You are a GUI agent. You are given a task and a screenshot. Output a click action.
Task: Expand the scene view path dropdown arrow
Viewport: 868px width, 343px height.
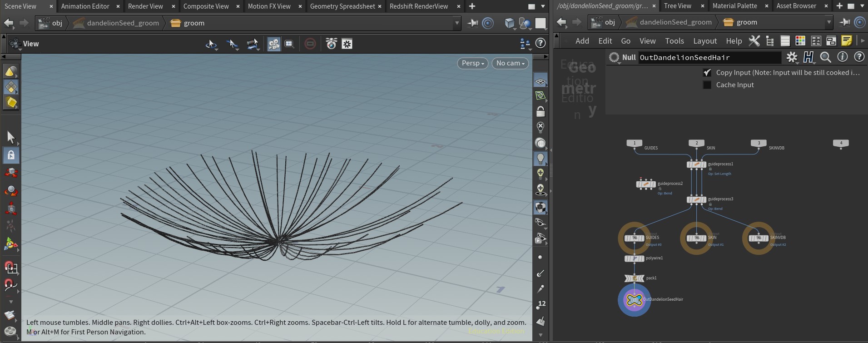point(456,23)
